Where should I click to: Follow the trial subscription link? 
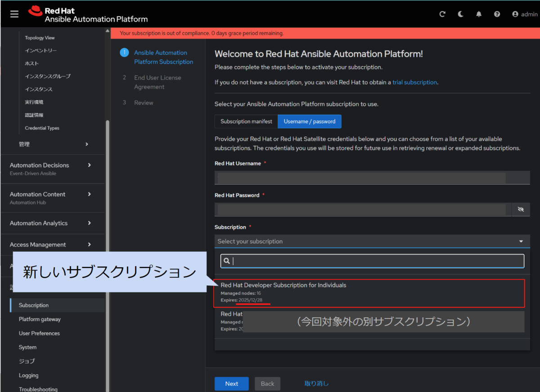tap(414, 82)
